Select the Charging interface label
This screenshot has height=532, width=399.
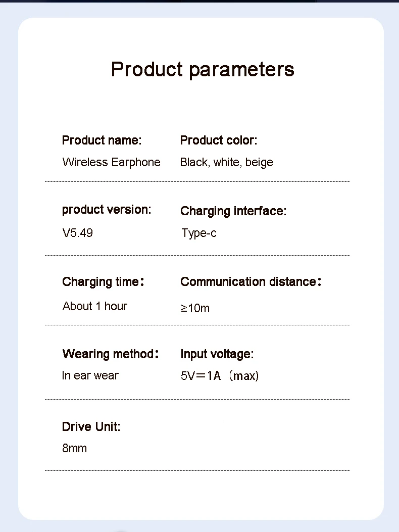pos(233,211)
